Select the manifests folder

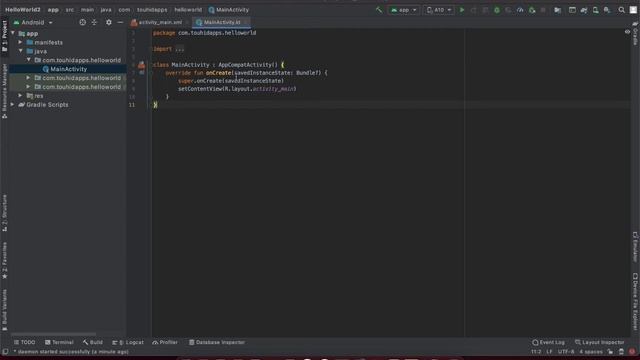[48, 42]
